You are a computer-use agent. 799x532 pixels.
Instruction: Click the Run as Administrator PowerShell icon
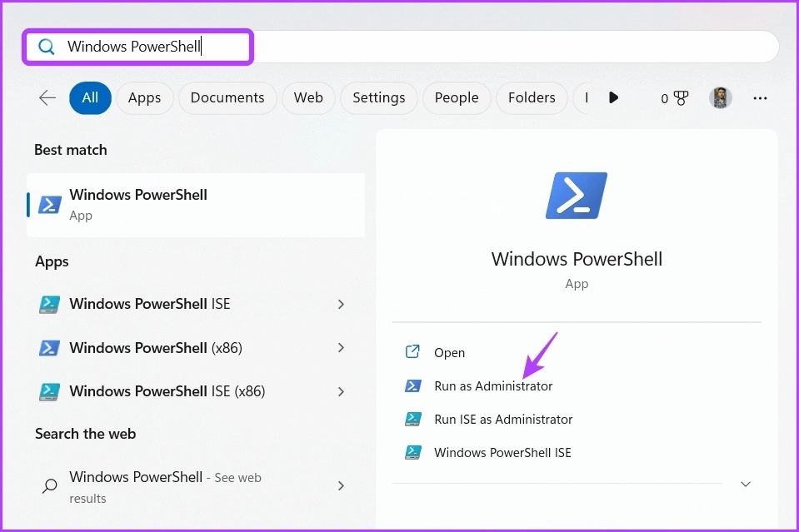pos(412,386)
